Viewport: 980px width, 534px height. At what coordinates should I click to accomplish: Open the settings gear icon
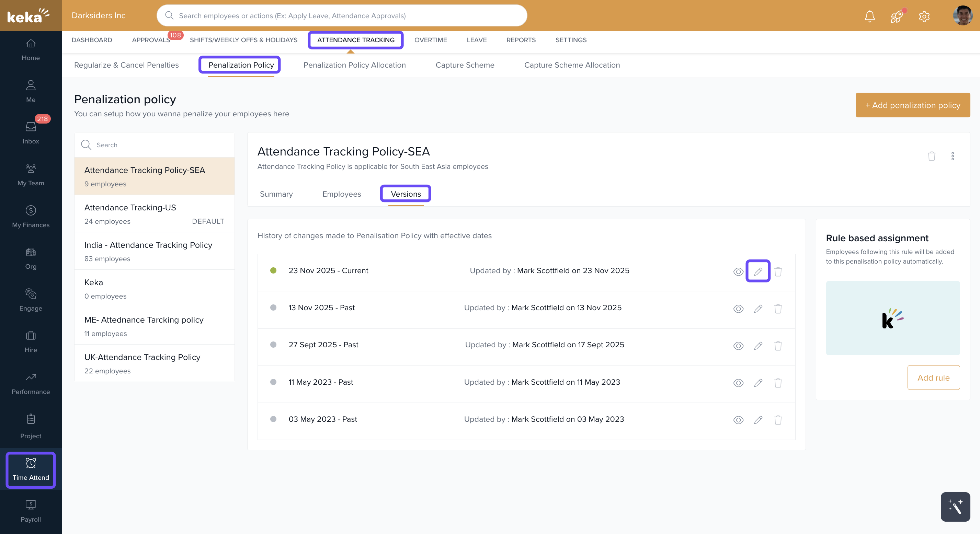click(x=924, y=16)
